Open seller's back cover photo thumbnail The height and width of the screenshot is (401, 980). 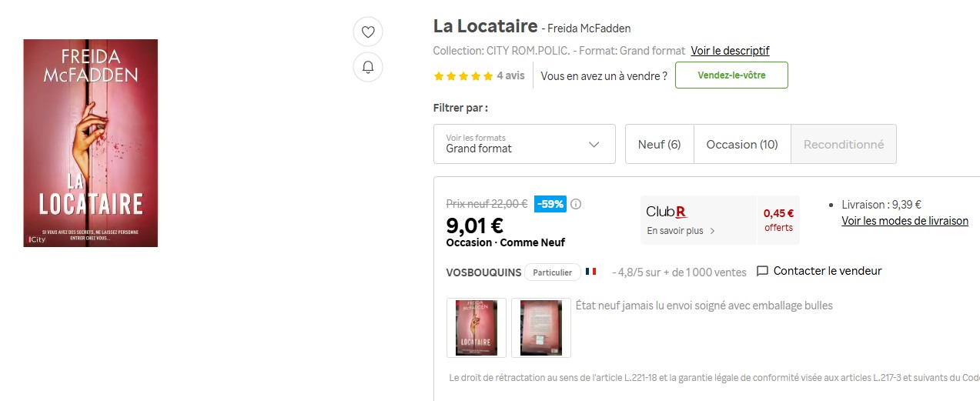[541, 328]
